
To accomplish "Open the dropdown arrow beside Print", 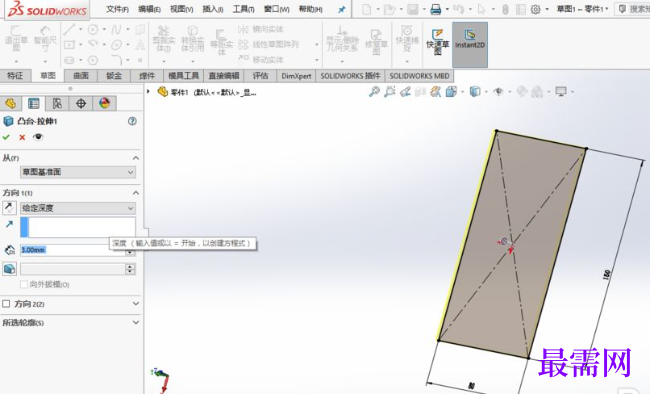I will 447,9.
